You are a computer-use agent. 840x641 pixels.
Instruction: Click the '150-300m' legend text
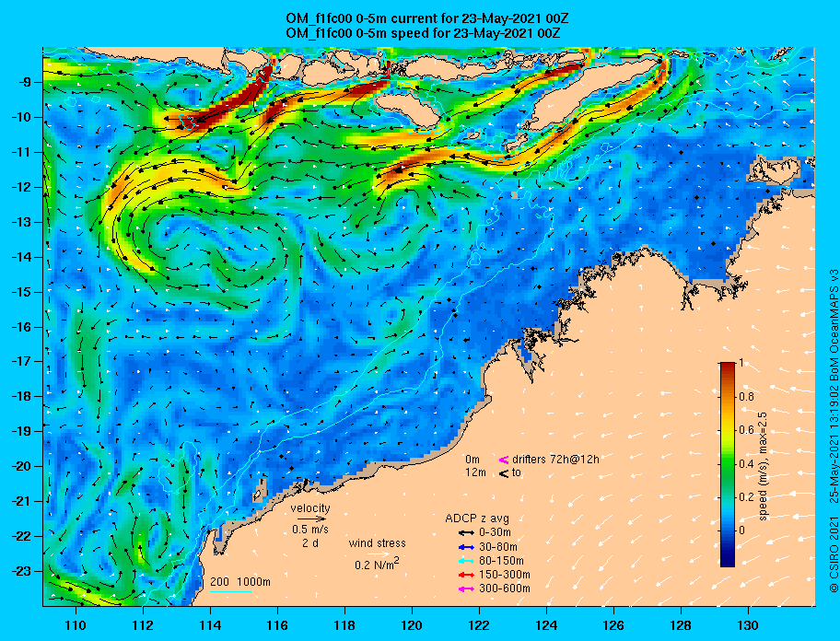click(504, 575)
